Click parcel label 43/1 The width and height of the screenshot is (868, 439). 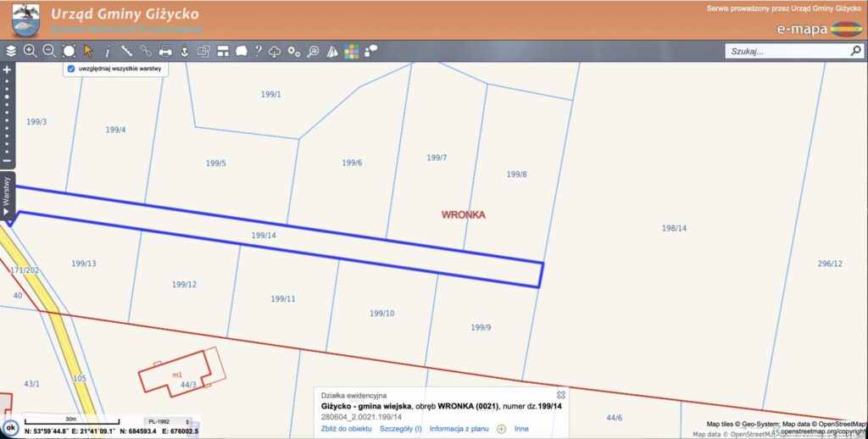(31, 384)
